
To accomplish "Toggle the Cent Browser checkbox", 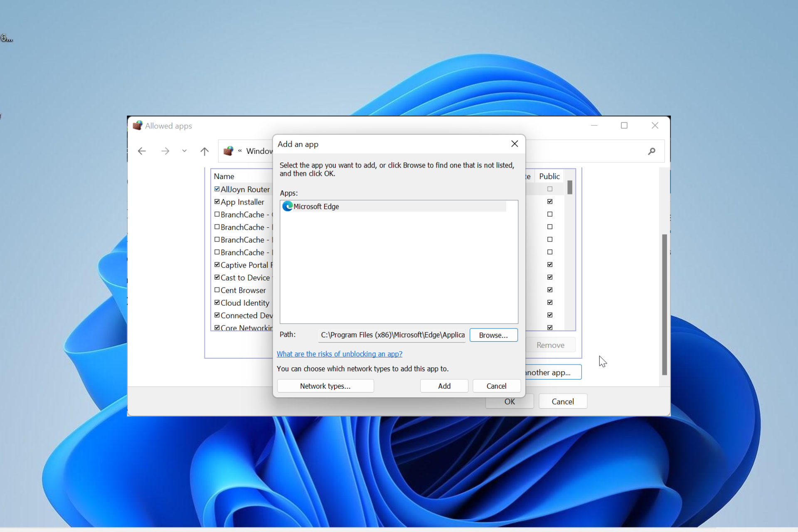I will (217, 290).
